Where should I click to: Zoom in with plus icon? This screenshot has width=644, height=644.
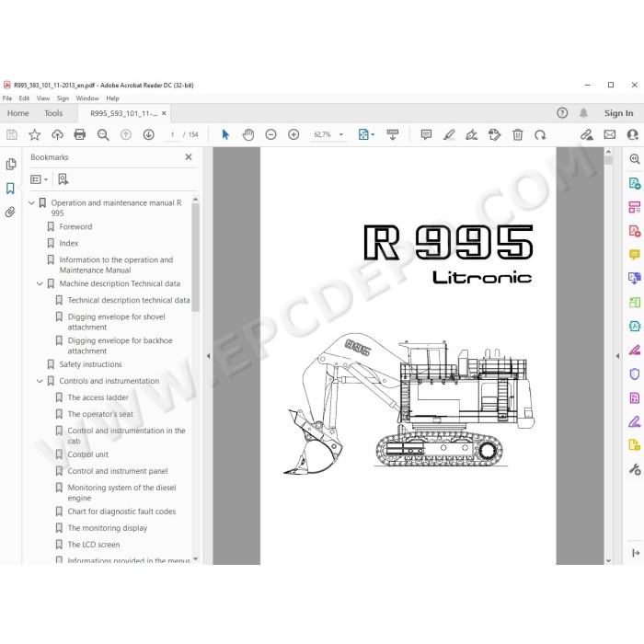coord(293,134)
